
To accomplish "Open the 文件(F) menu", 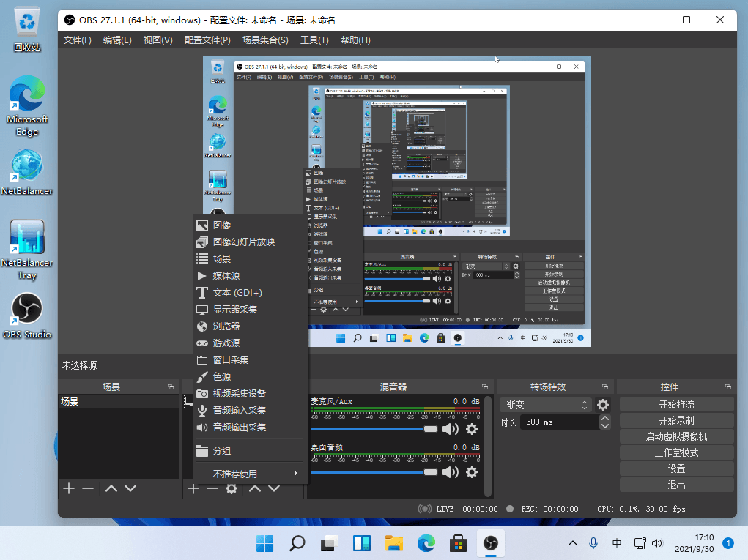I will click(77, 40).
